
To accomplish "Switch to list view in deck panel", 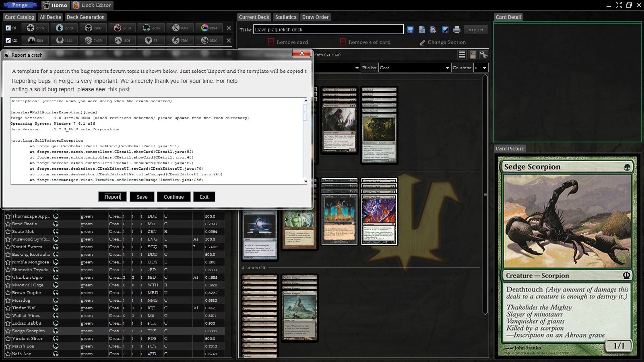I will [462, 55].
